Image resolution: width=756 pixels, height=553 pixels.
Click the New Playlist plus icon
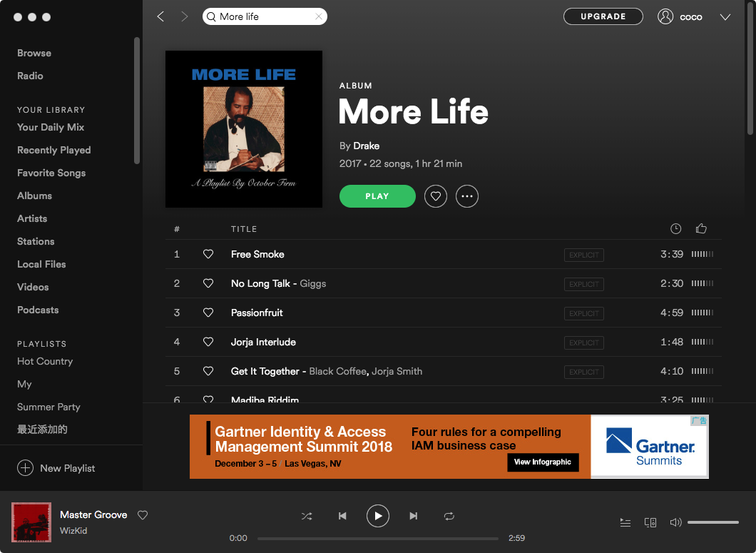[x=25, y=467]
